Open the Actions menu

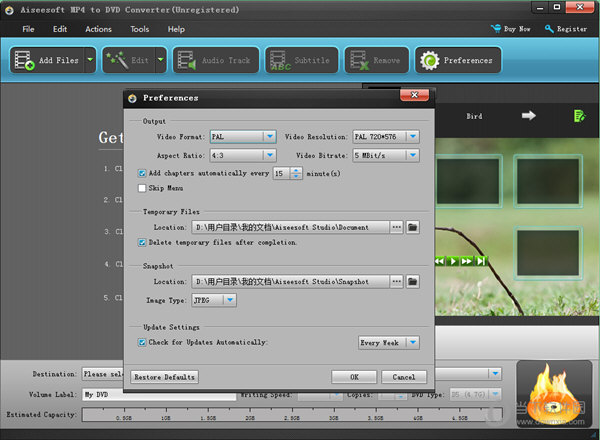[x=98, y=29]
